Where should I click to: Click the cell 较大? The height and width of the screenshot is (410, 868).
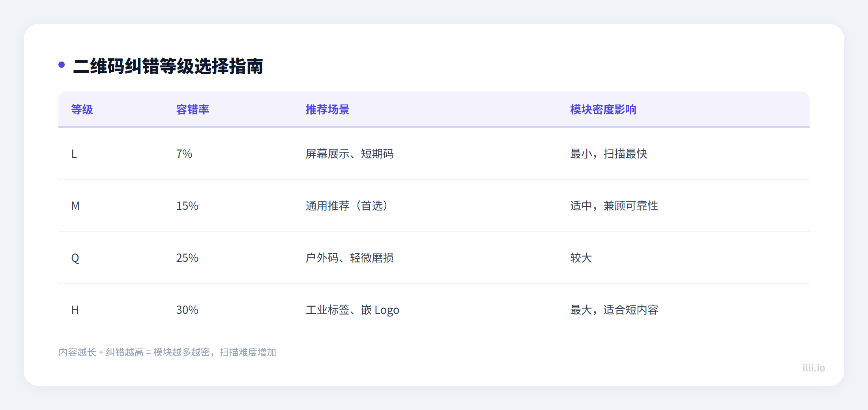581,258
